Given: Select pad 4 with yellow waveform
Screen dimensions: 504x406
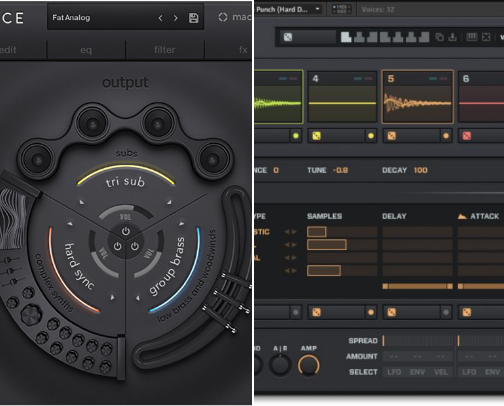Looking at the screenshot, I should [x=342, y=97].
